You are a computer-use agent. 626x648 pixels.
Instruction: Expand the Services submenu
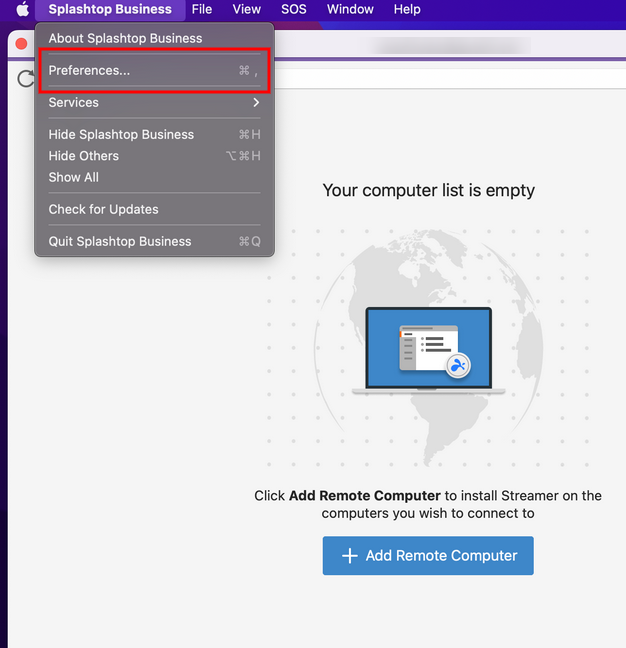pyautogui.click(x=155, y=102)
